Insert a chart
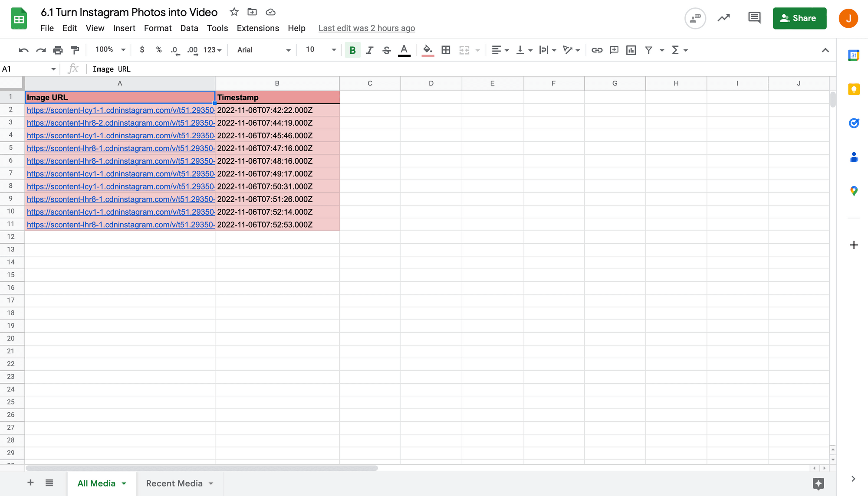 coord(631,50)
